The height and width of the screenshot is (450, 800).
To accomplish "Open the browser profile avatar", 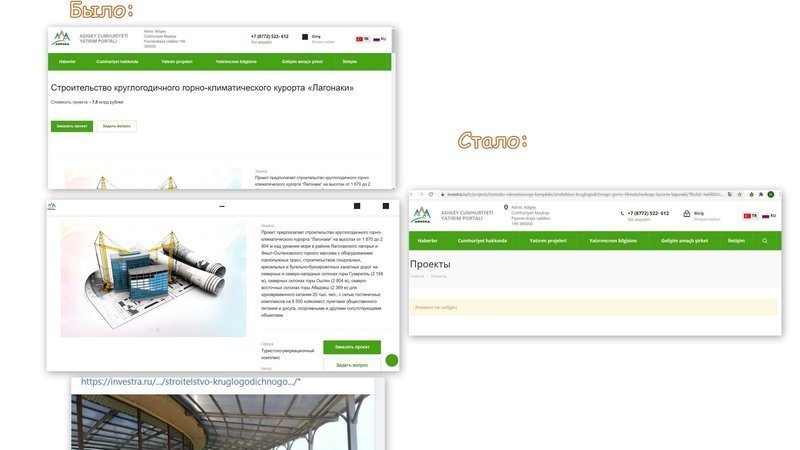I will (x=771, y=194).
